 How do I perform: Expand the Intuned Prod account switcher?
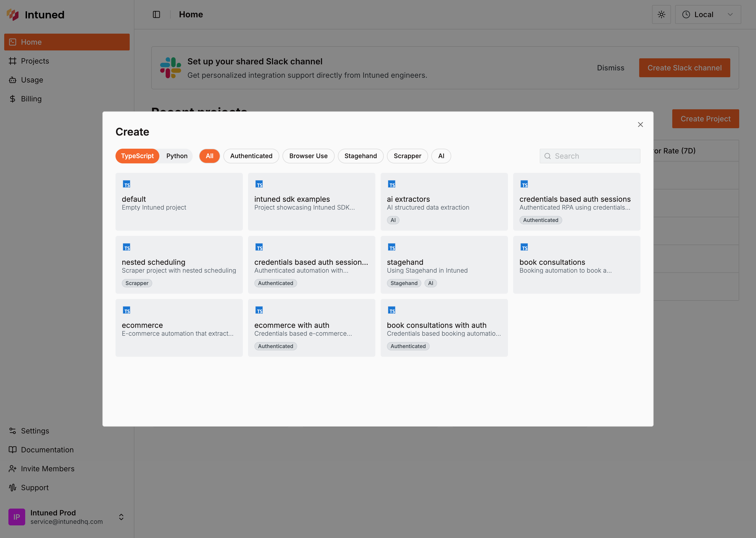click(121, 517)
